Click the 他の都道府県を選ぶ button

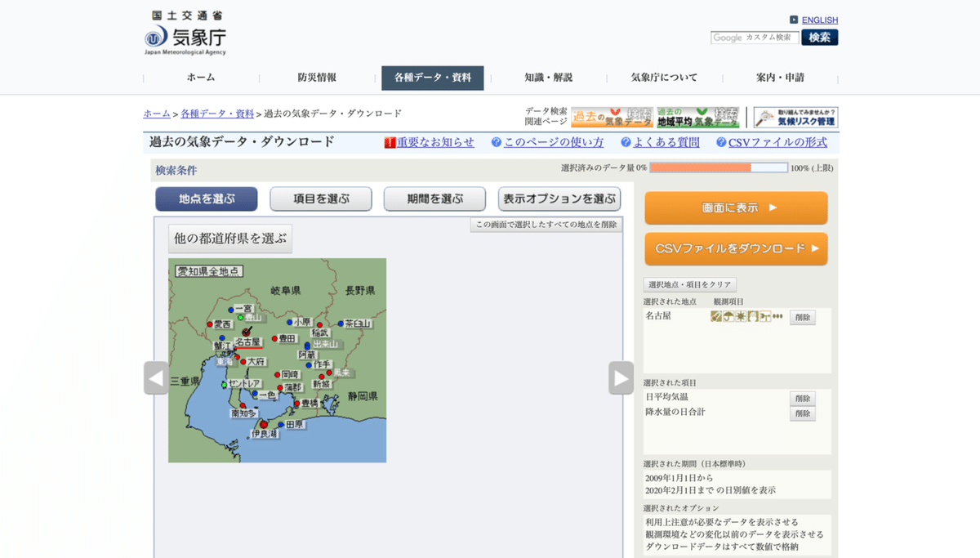[230, 239]
